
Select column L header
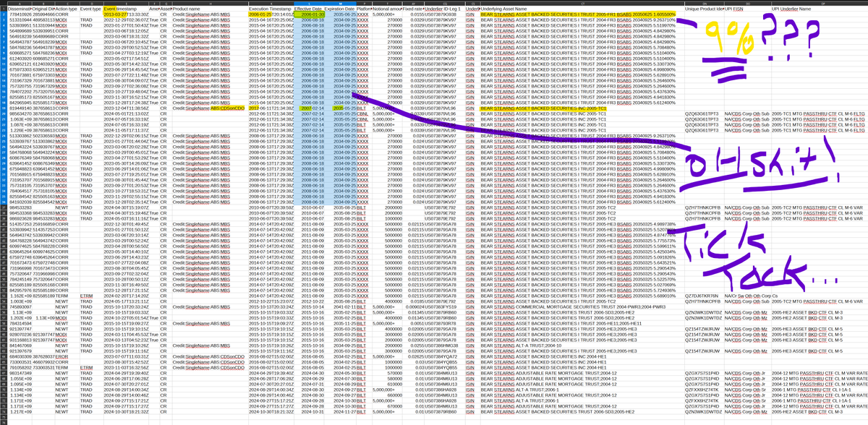pos(307,2)
